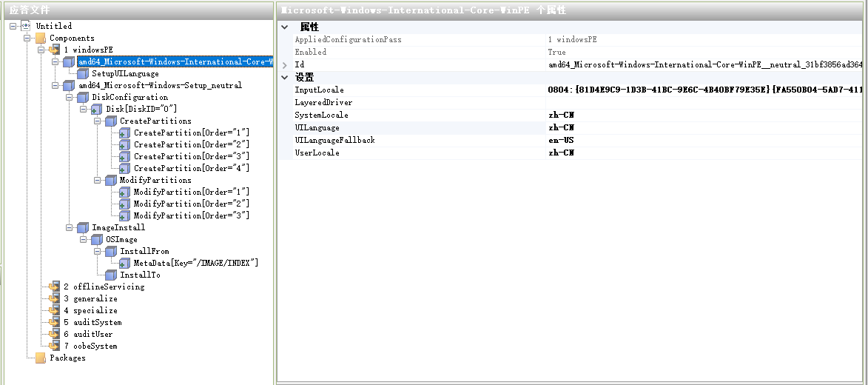Click the 1 windowsPE pass icon
This screenshot has width=868, height=385.
54,50
